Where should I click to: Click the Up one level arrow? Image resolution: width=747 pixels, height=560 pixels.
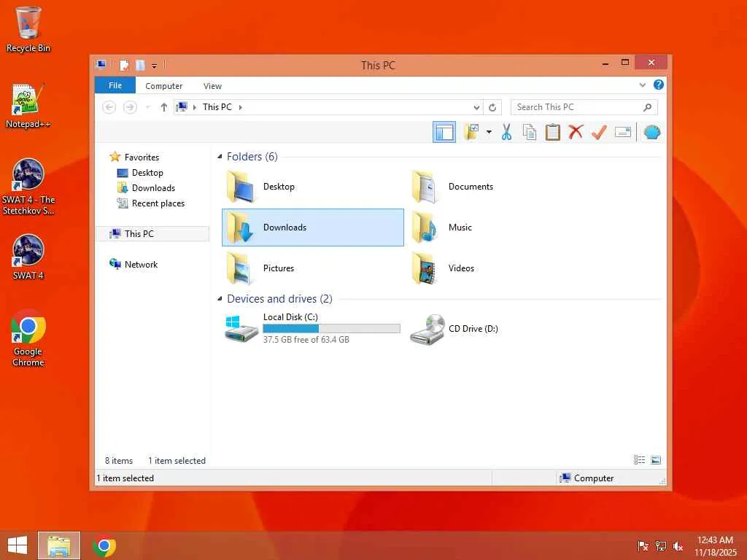click(x=164, y=107)
